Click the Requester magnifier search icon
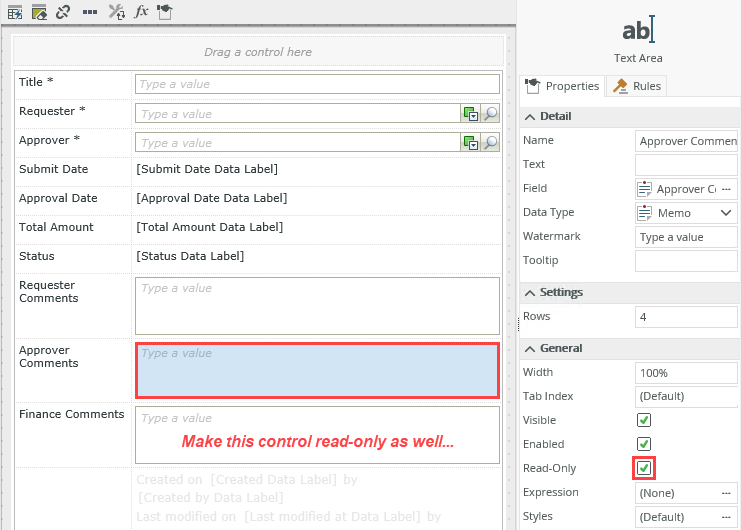 [x=491, y=114]
